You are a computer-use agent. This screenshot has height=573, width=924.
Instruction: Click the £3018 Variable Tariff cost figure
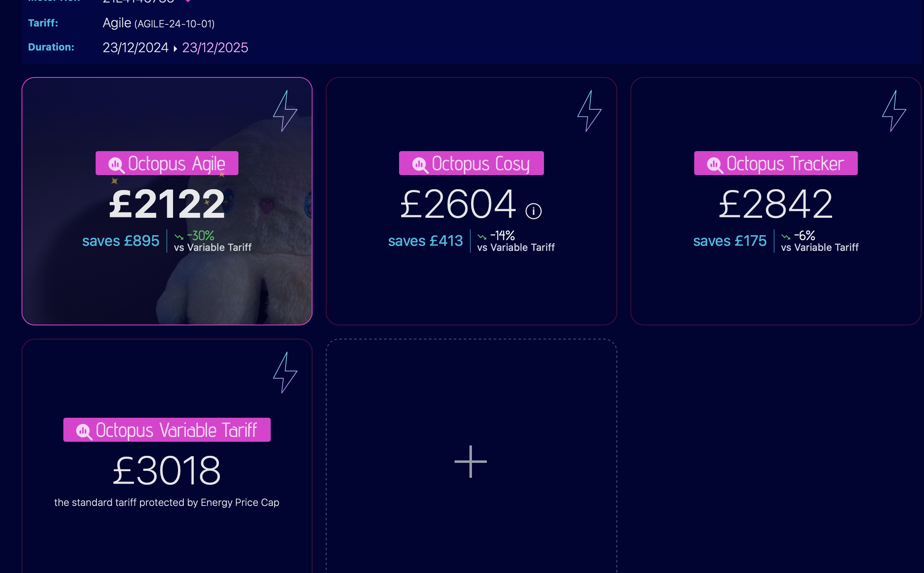pos(167,470)
